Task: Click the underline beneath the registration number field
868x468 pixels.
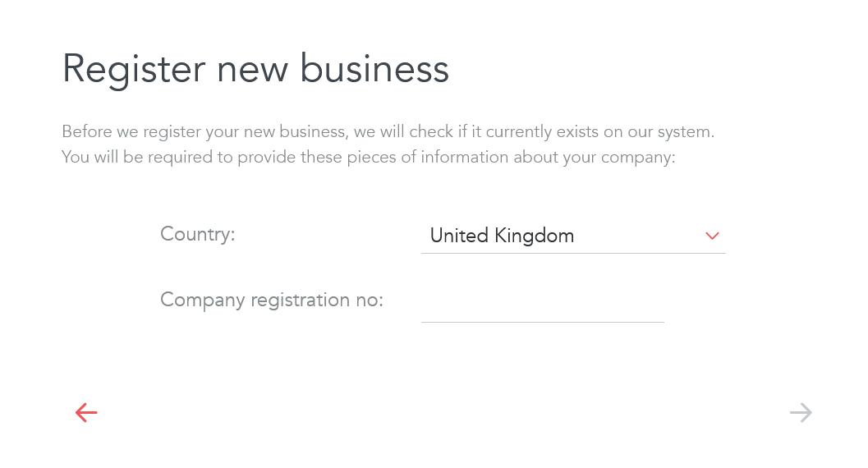Action: [x=543, y=322]
